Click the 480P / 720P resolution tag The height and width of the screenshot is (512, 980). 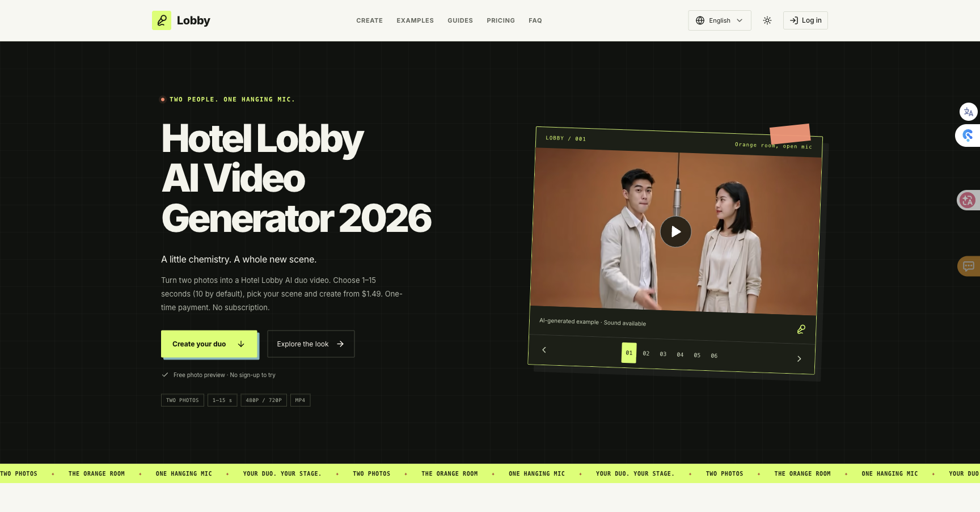(x=264, y=400)
